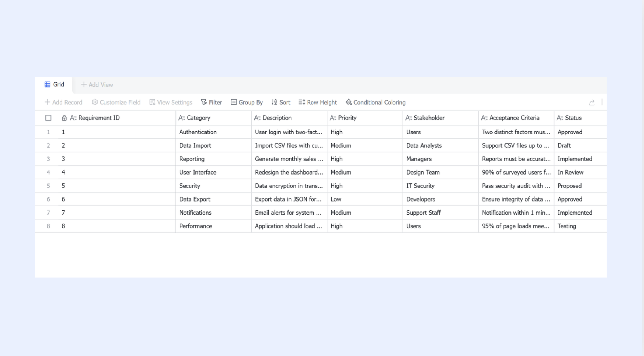Open the Filter tool
644x356 pixels.
(x=211, y=102)
